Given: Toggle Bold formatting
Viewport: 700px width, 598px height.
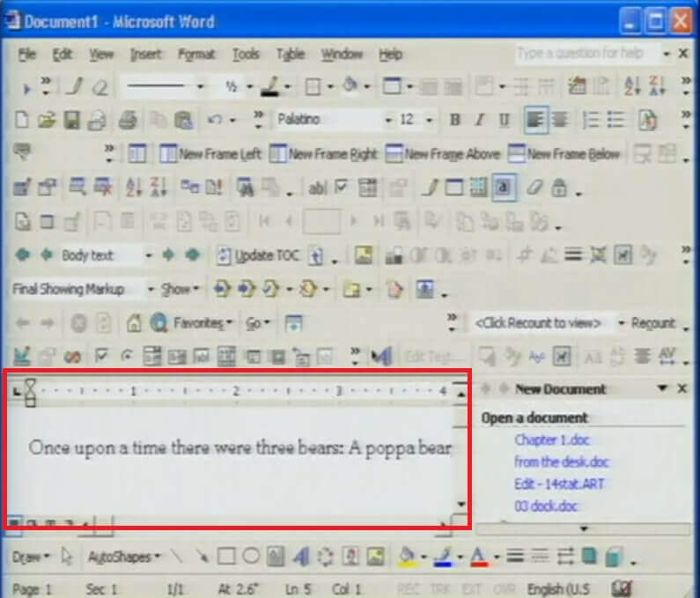Looking at the screenshot, I should click(455, 120).
